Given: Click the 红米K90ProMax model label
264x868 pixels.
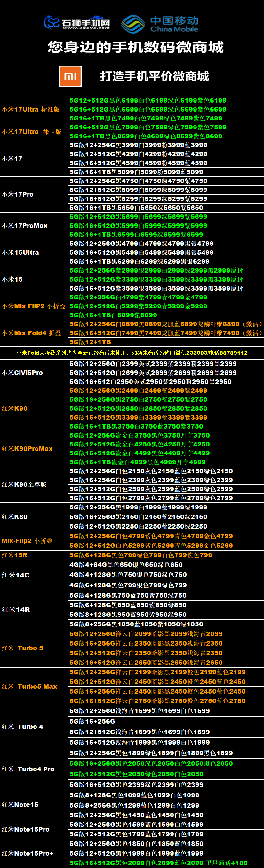Looking at the screenshot, I should (x=27, y=449).
